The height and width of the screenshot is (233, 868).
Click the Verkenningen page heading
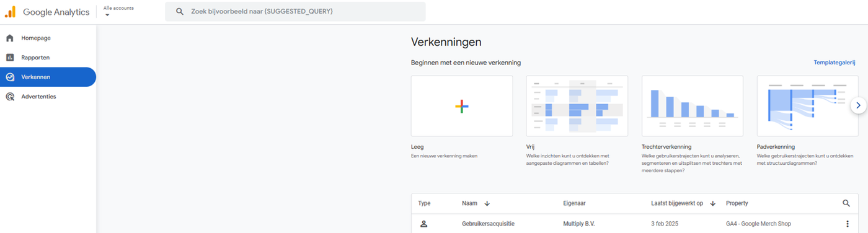[446, 42]
